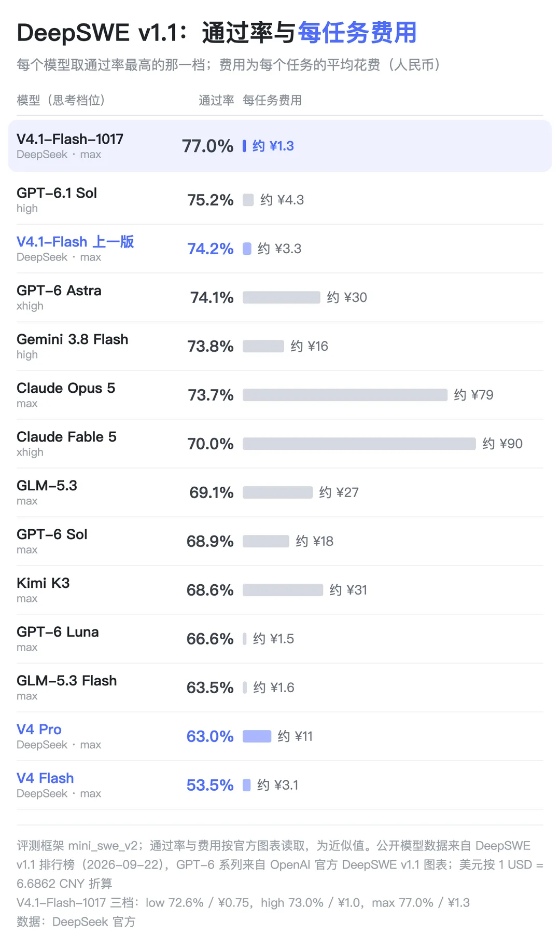Viewport: 560px width, 949px height.
Task: Click the GPT-6 Luna model name
Action: pos(58,632)
